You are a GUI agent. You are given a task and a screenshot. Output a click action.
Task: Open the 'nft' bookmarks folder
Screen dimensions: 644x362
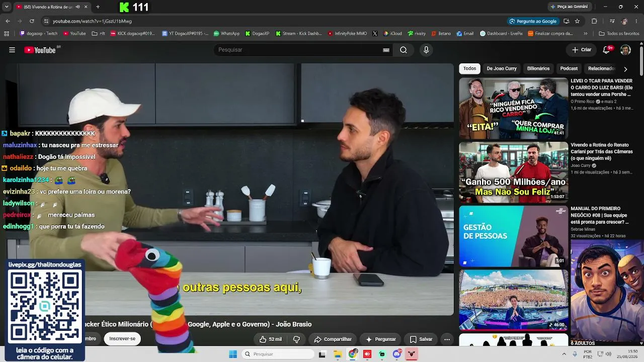point(98,34)
